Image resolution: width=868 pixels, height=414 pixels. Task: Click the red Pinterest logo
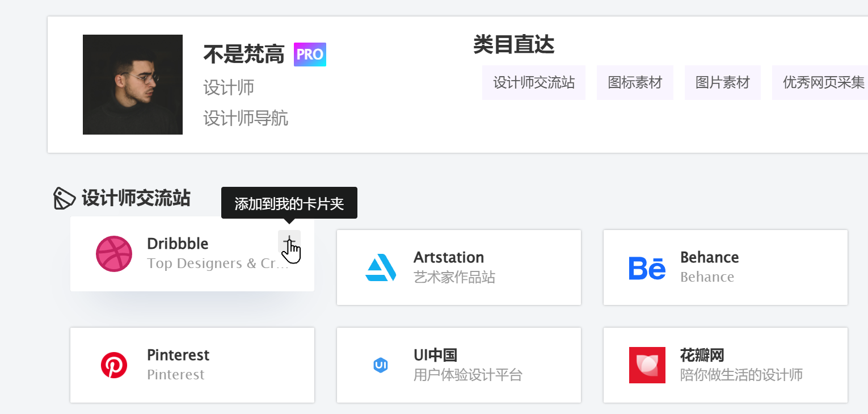[114, 365]
